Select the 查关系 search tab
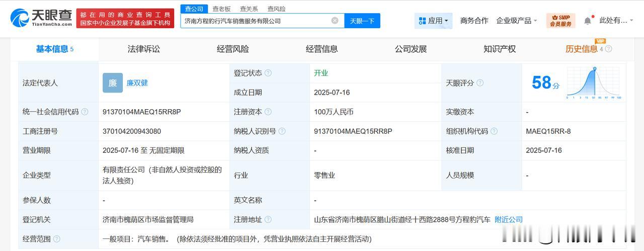The image size is (644, 251). (249, 9)
